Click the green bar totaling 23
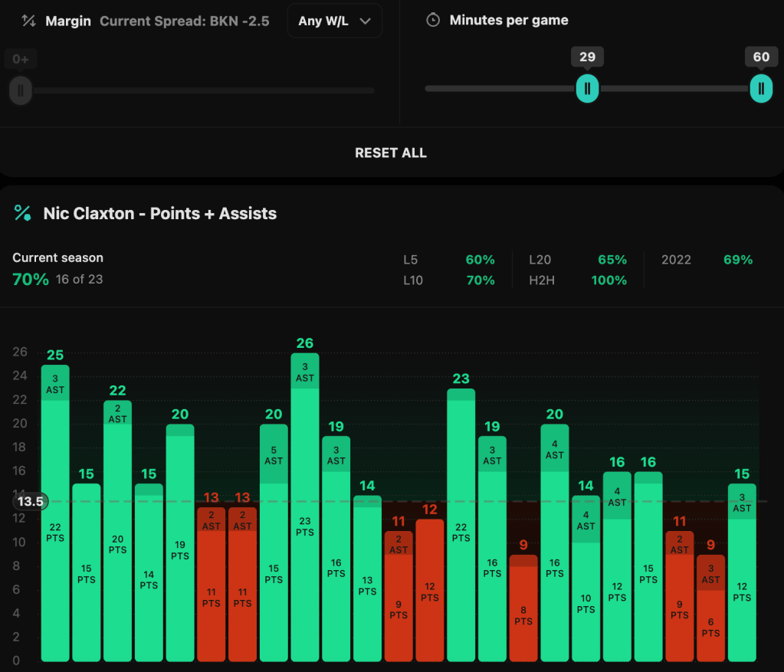 point(461,525)
